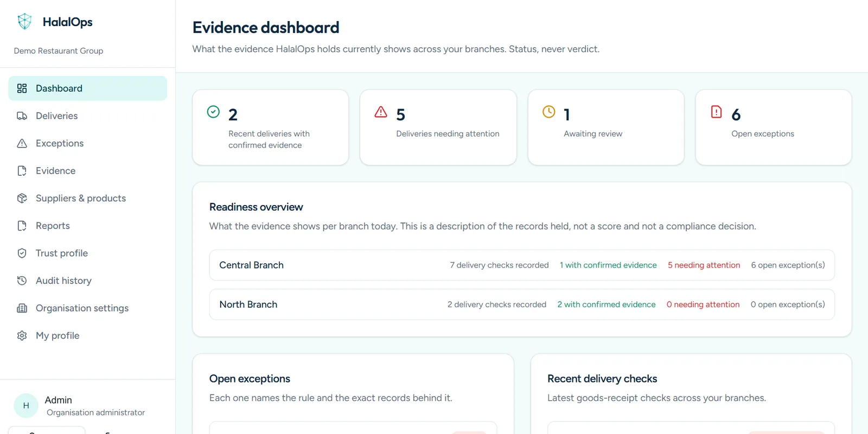Click '7 delivery checks recorded' text
This screenshot has height=434, width=868.
tap(499, 265)
